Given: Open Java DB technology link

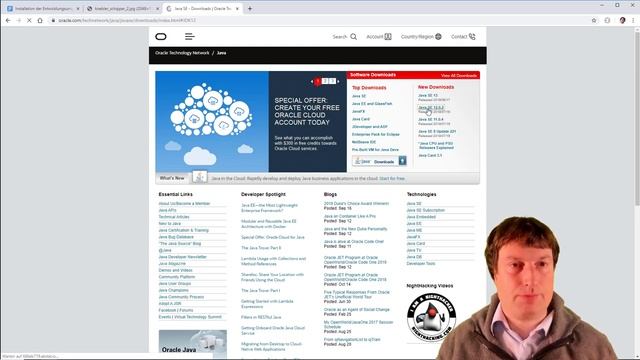Looking at the screenshot, I should (414, 257).
